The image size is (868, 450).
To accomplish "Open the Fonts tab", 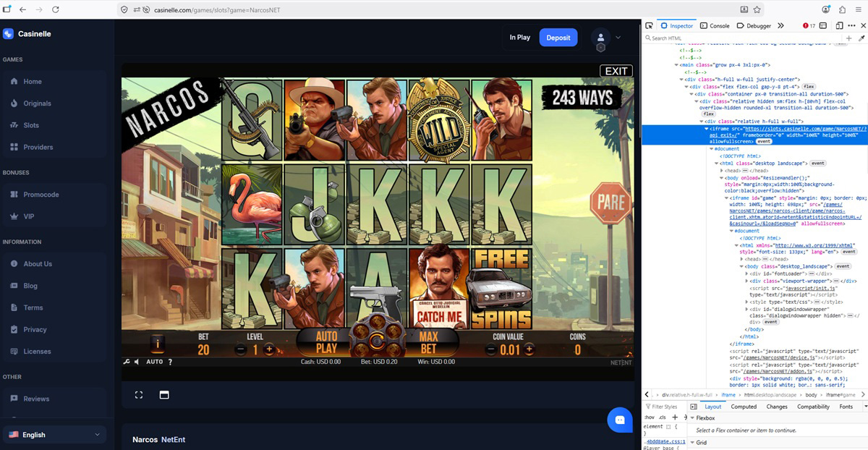I will click(x=846, y=407).
